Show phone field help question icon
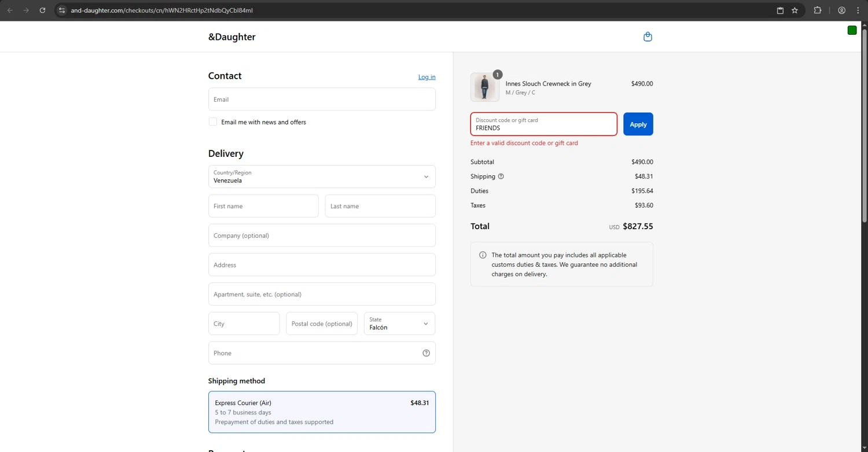The width and height of the screenshot is (868, 452). (426, 353)
